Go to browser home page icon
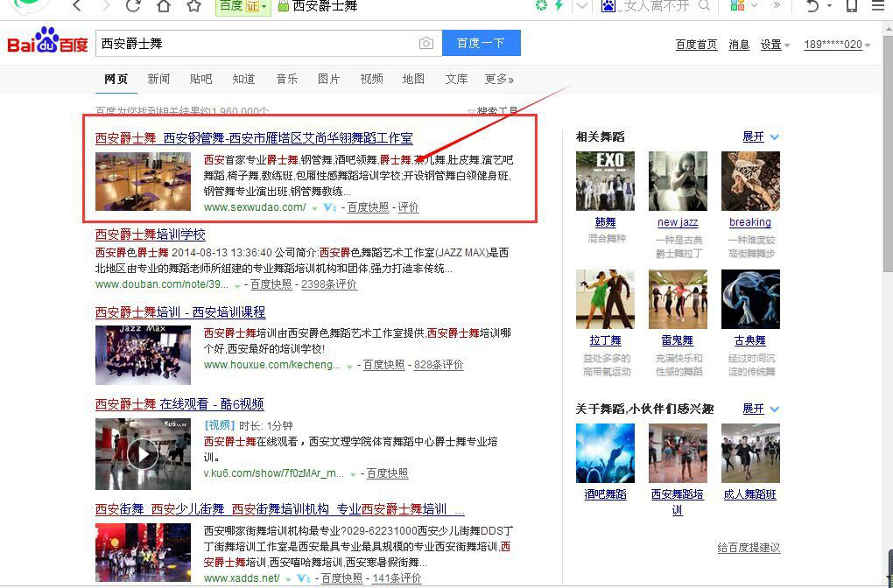The width and height of the screenshot is (893, 588). [164, 6]
